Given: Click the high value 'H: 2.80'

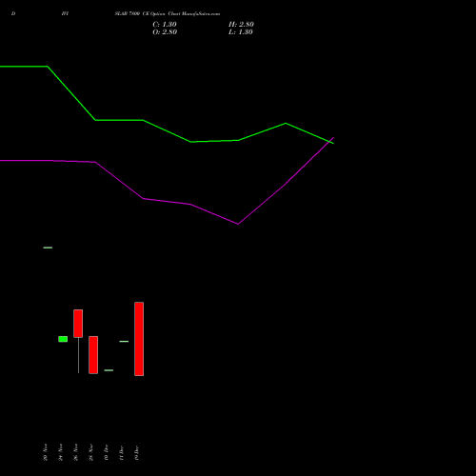Looking at the screenshot, I should pos(241,25).
